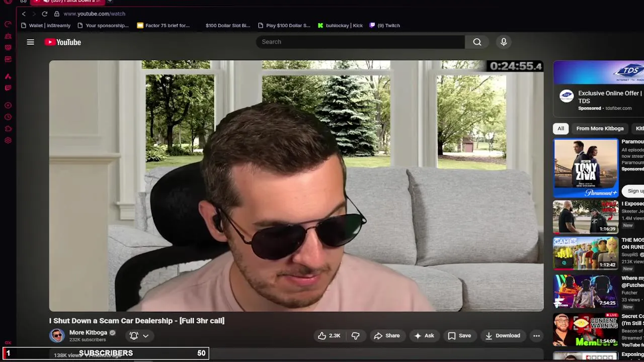
Task: Click the main video player
Action: 296,186
